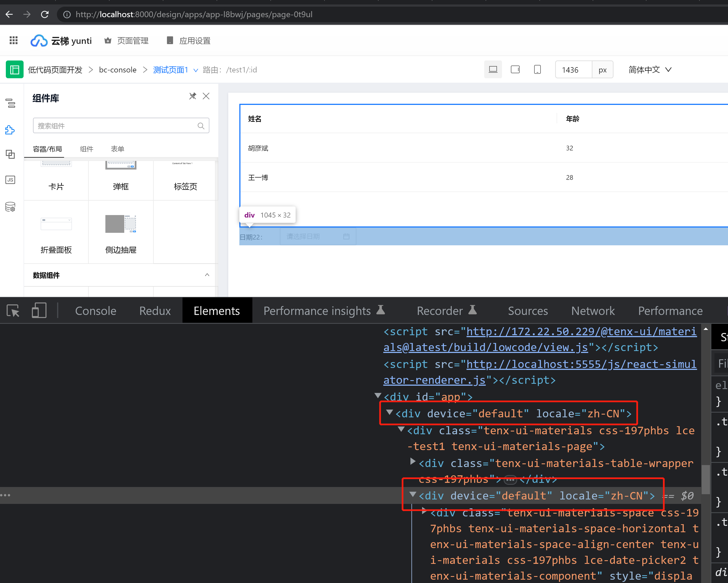The width and height of the screenshot is (728, 583).
Task: Open the Console tab
Action: coord(96,311)
